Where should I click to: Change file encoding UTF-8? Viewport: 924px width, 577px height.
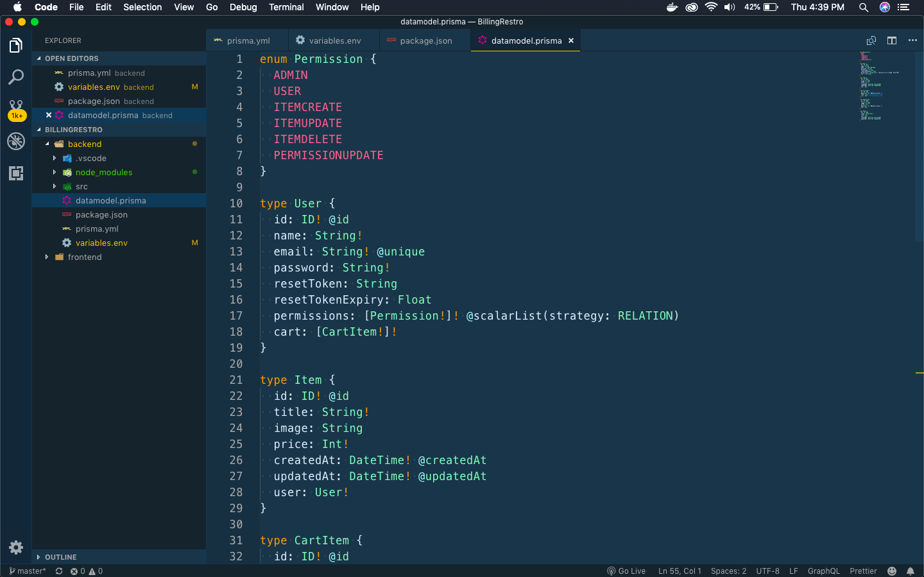tap(767, 571)
